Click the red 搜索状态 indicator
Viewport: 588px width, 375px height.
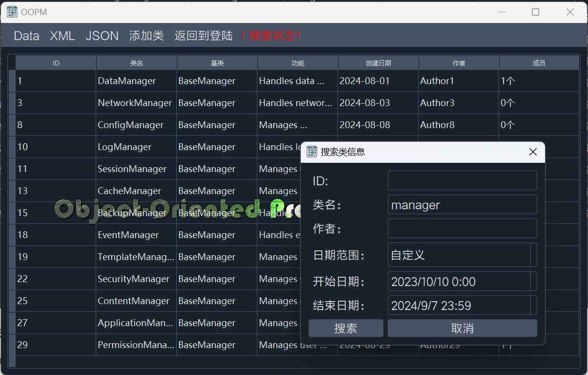click(x=271, y=36)
